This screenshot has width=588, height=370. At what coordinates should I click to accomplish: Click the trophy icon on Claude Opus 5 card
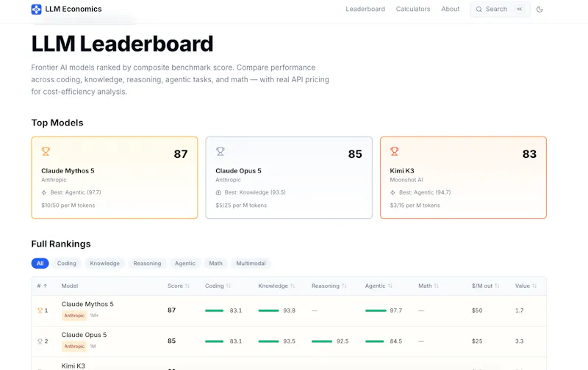pyautogui.click(x=220, y=151)
